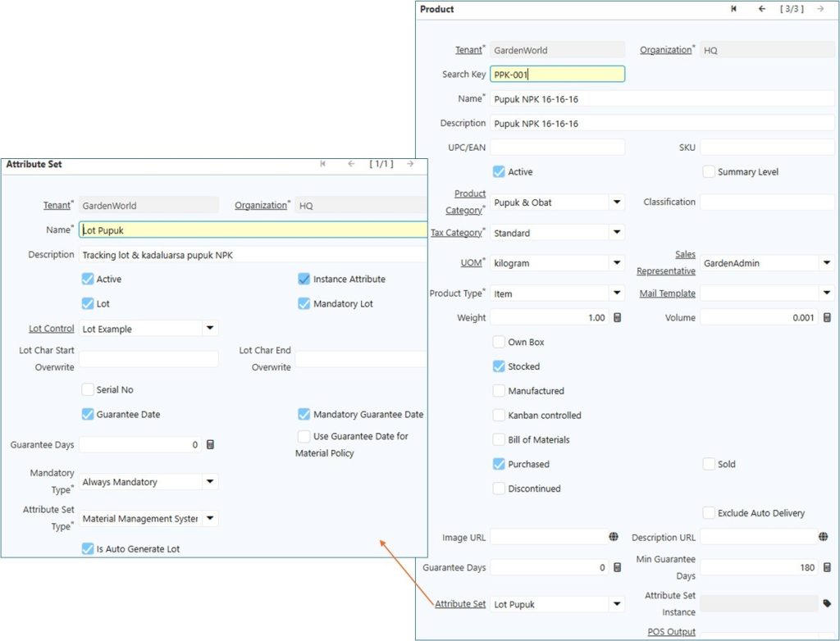Screen dimensions: 840x641
Task: Uncheck the Mandatory Lot checkbox
Action: 304,304
